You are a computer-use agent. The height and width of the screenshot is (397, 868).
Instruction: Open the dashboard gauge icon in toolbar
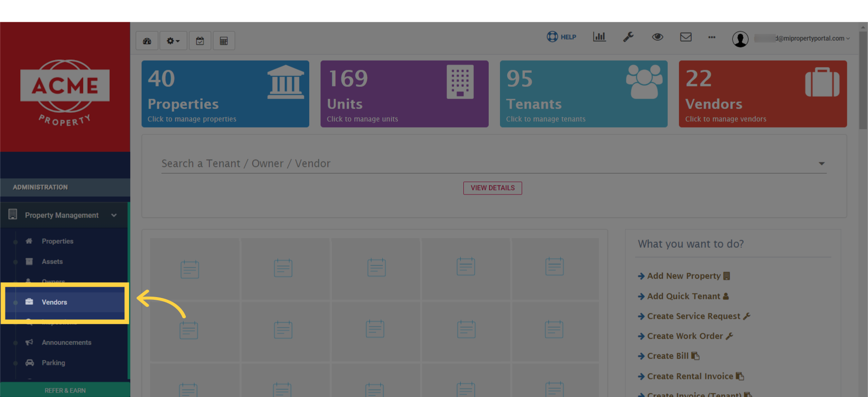click(147, 41)
